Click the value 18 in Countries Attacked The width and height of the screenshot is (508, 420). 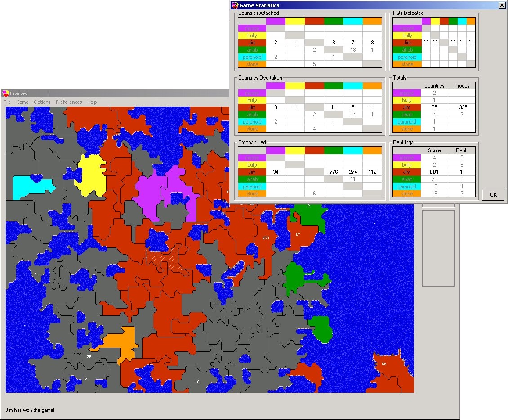[x=353, y=49]
